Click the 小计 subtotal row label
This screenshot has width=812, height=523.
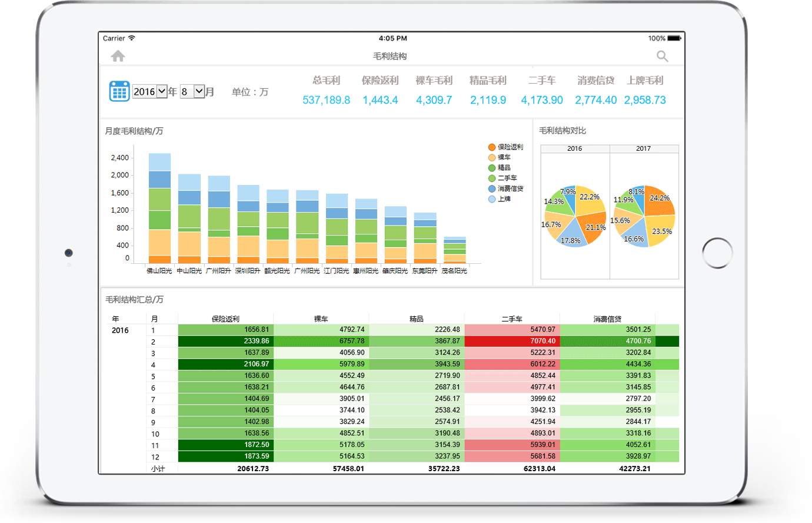point(158,469)
